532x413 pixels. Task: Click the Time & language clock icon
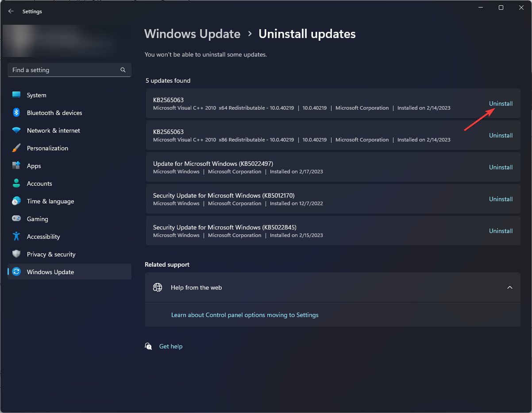click(16, 201)
